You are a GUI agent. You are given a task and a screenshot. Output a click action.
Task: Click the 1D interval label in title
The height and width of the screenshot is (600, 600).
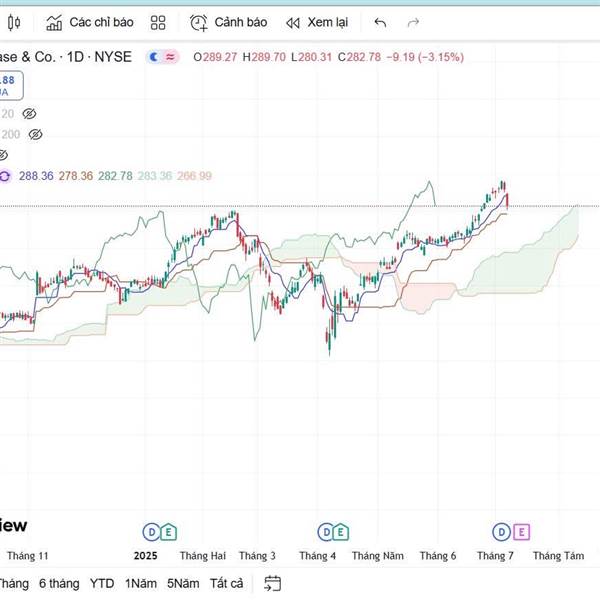pyautogui.click(x=75, y=57)
